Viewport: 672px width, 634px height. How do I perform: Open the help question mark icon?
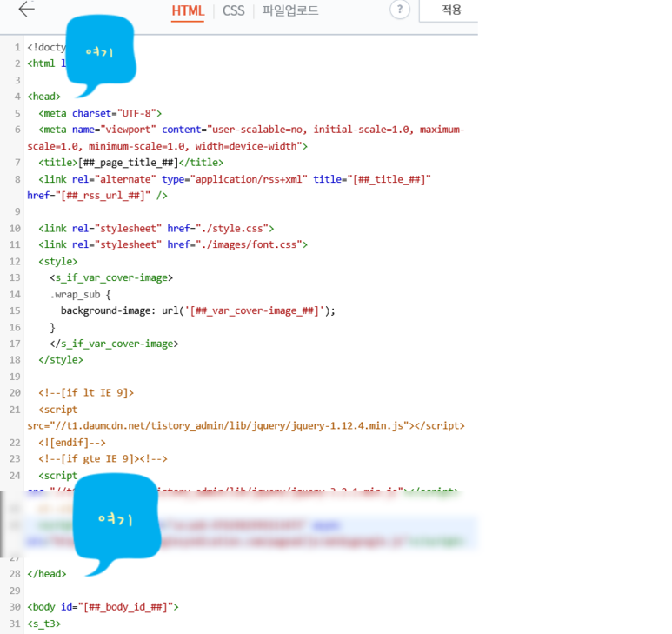[399, 9]
